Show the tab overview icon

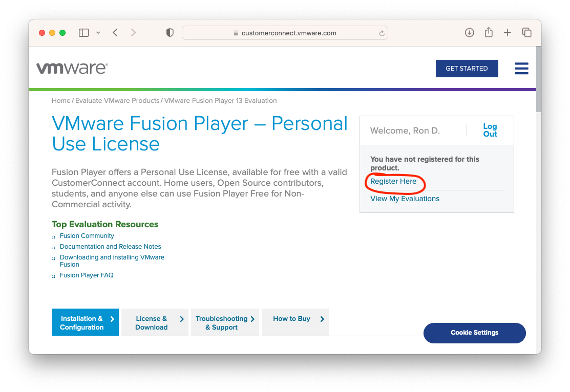526,33
